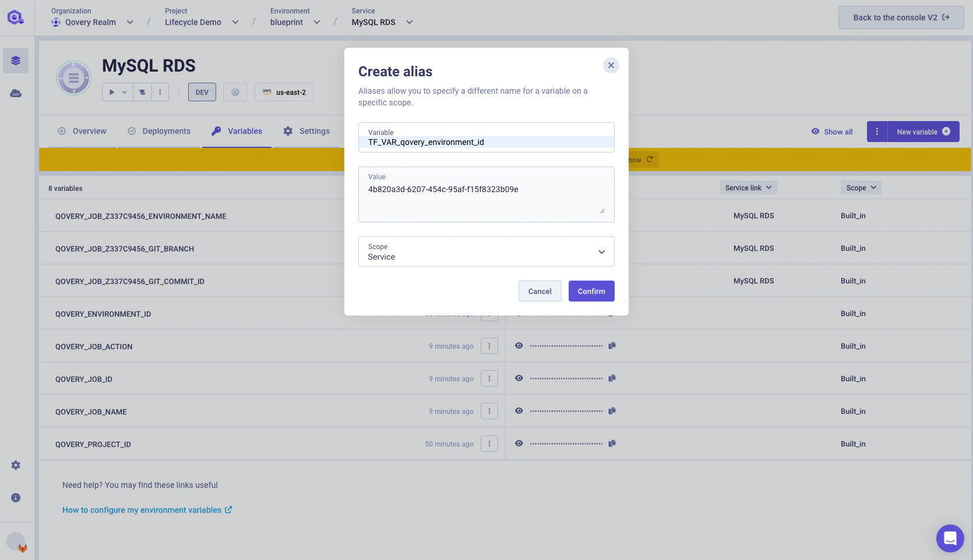
Task: Open the chat support bubble
Action: point(950,538)
